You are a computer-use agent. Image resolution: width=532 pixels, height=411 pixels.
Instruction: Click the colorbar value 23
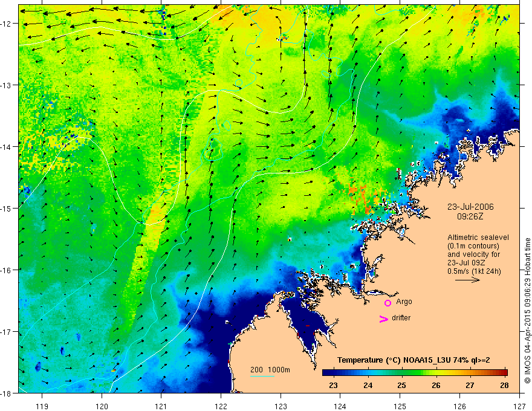click(334, 385)
